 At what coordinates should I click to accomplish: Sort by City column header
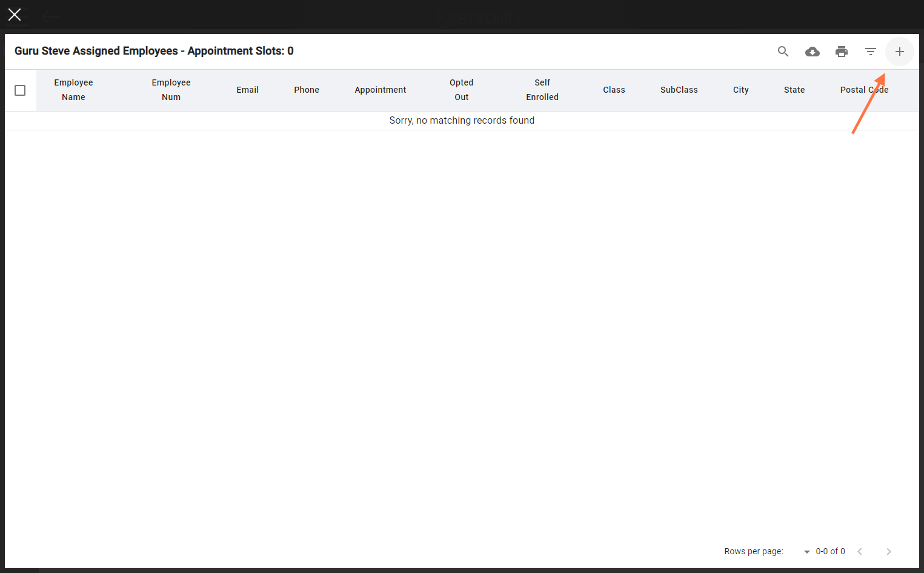point(740,90)
